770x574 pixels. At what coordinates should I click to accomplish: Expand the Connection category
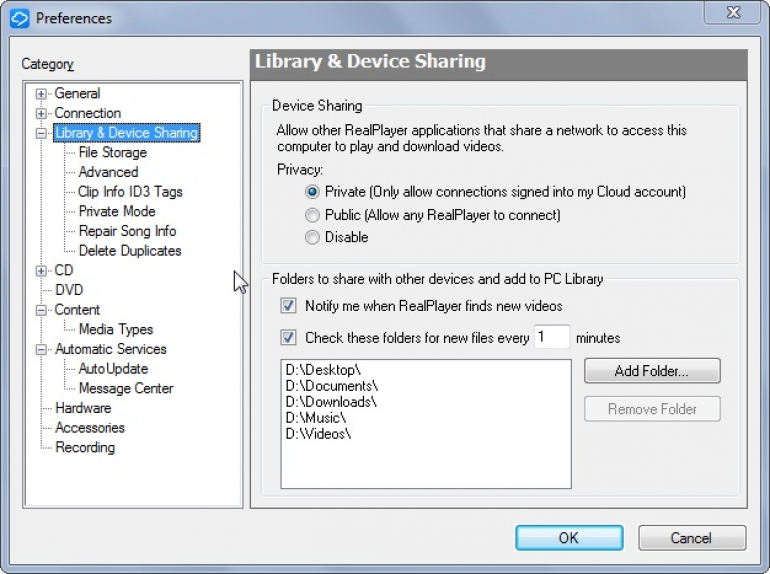point(41,113)
